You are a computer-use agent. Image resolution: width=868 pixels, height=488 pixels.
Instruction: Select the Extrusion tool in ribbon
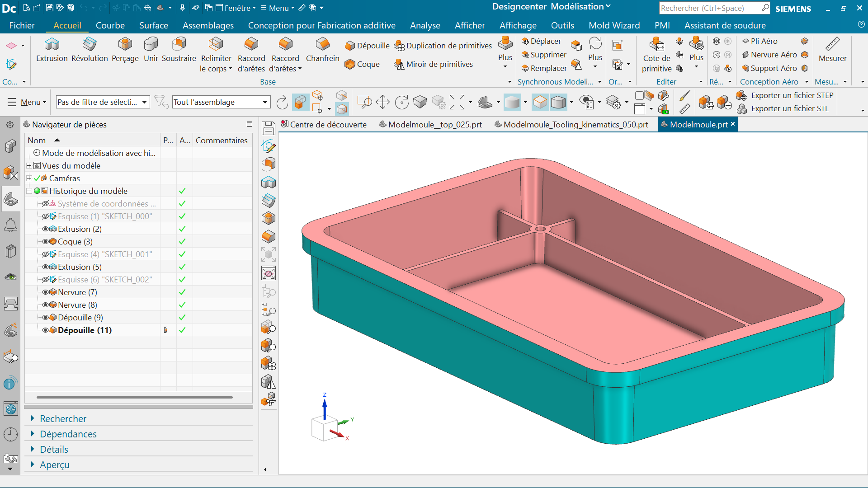[52, 50]
